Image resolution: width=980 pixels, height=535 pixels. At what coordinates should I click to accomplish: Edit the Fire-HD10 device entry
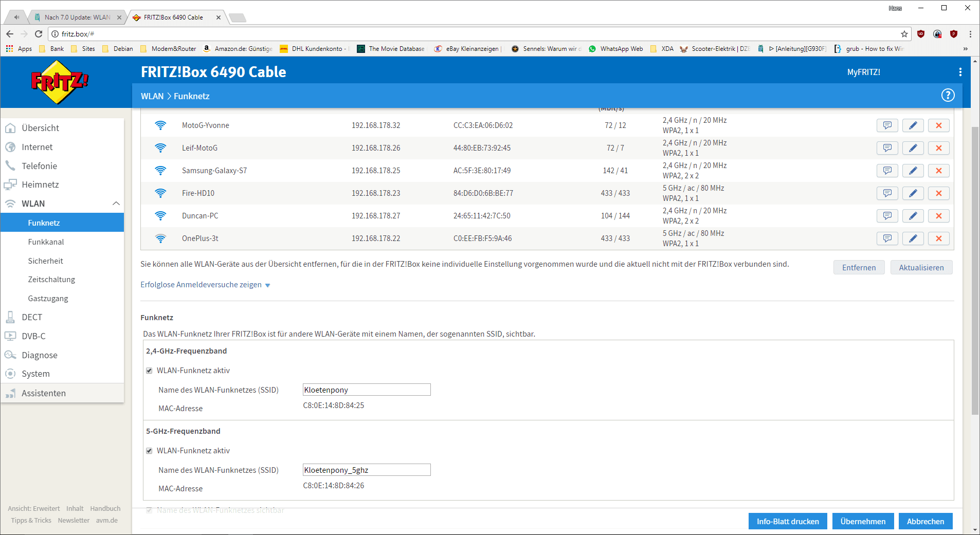tap(913, 193)
